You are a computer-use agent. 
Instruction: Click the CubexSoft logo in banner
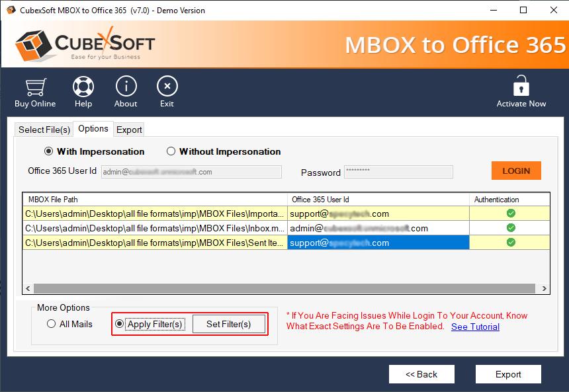pos(85,45)
